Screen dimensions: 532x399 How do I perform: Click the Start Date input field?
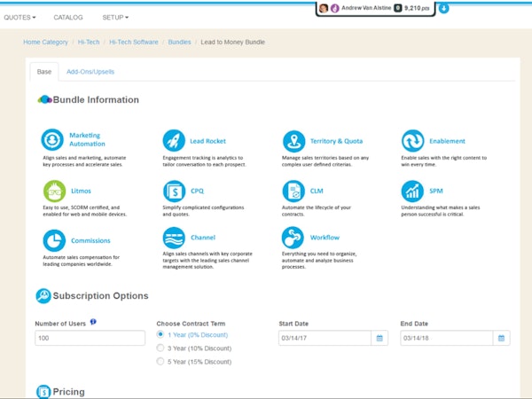325,338
